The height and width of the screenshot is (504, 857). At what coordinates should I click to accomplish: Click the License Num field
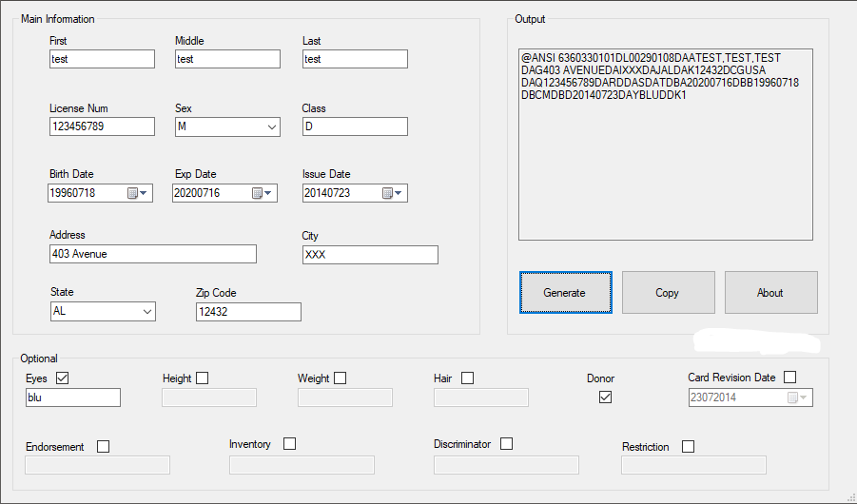click(102, 126)
